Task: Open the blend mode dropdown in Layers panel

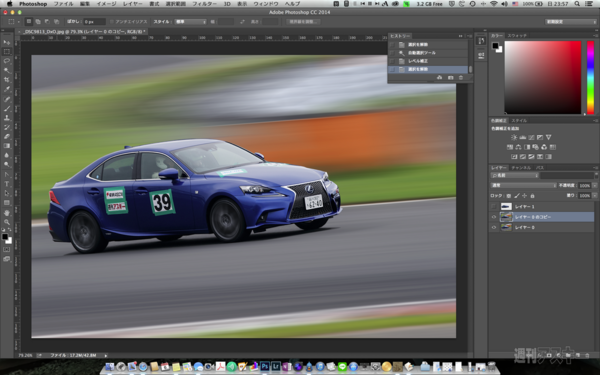Action: point(523,186)
